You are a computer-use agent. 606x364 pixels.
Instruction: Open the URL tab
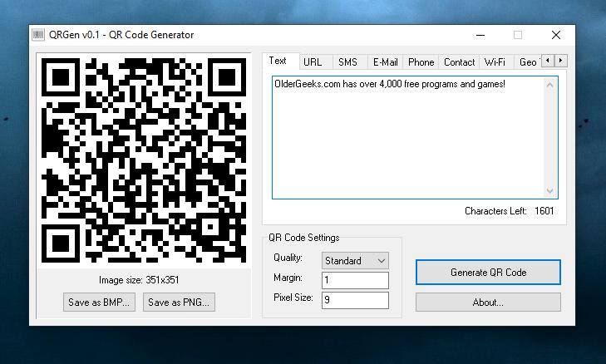click(x=316, y=61)
